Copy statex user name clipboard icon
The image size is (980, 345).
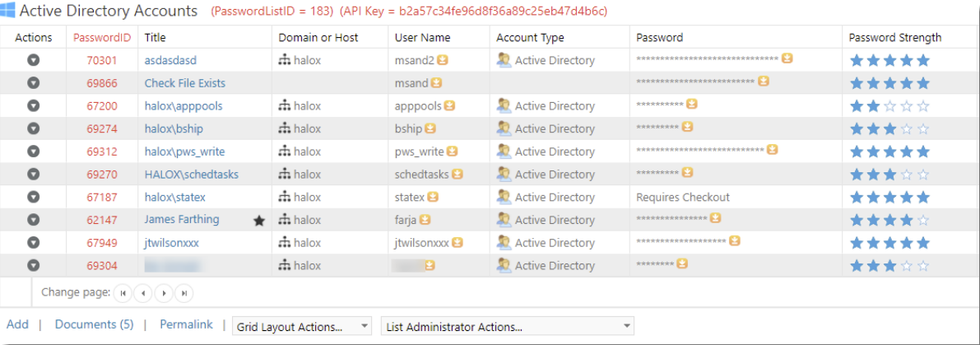433,196
